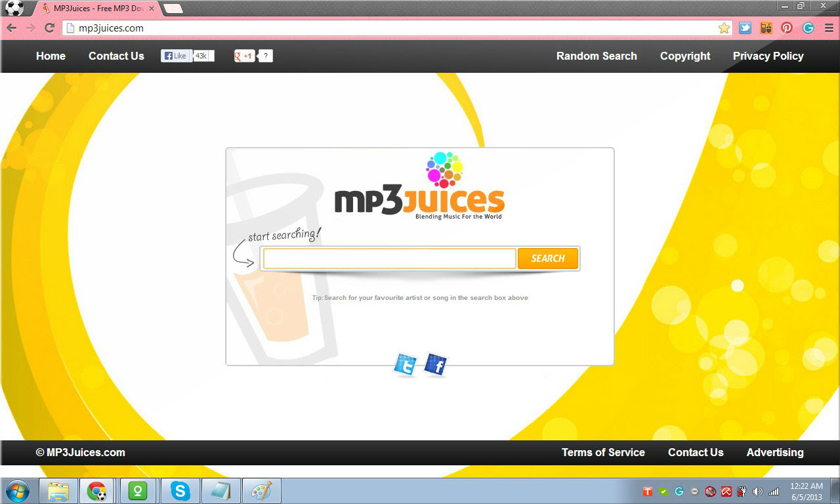840x504 pixels.
Task: Open the Random Search nav link
Action: click(x=597, y=56)
